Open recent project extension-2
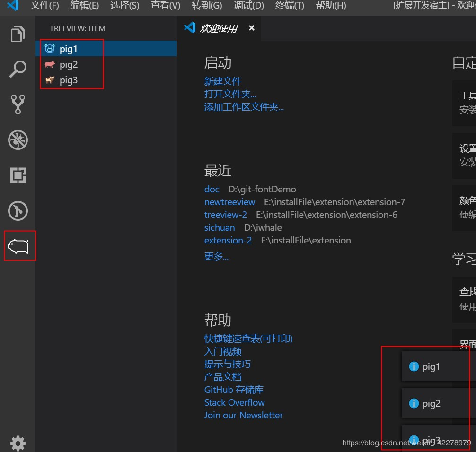Screen dimensions: 476x452 (228, 240)
